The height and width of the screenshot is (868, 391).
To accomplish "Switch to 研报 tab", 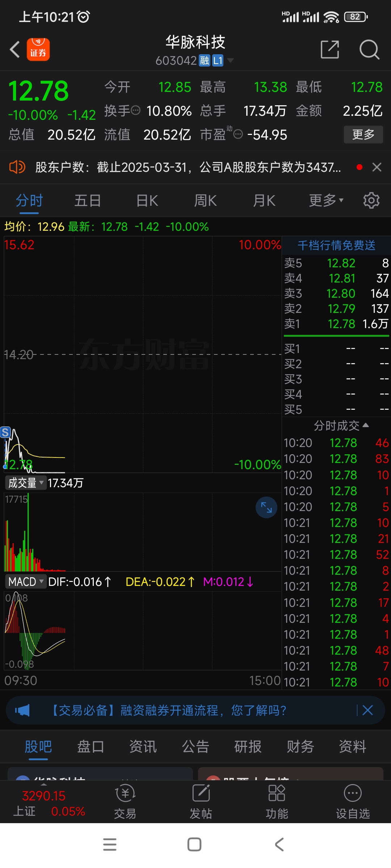I will point(248,746).
